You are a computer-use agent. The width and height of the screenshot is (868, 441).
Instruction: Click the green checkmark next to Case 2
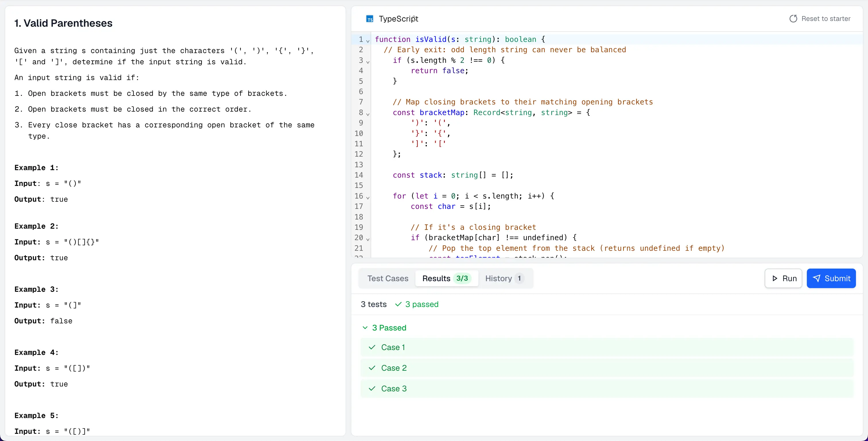click(x=372, y=368)
